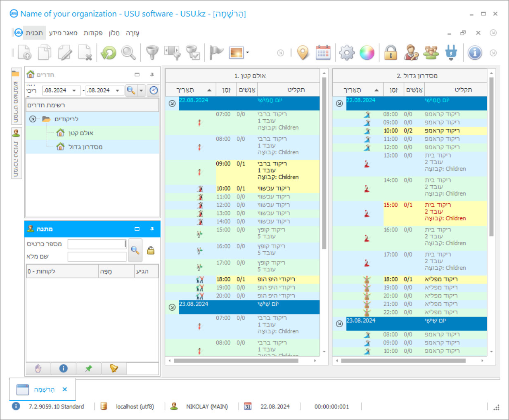Open the עֶזרָה menu

pyautogui.click(x=133, y=33)
